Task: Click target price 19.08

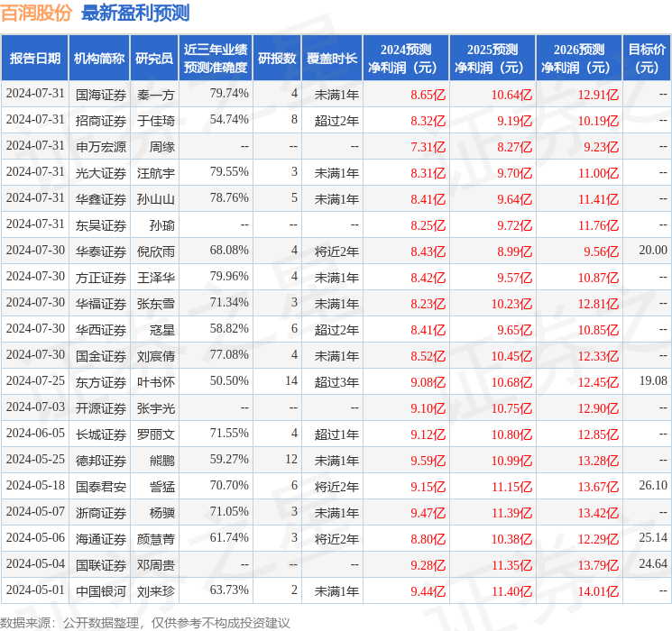Action: click(653, 380)
